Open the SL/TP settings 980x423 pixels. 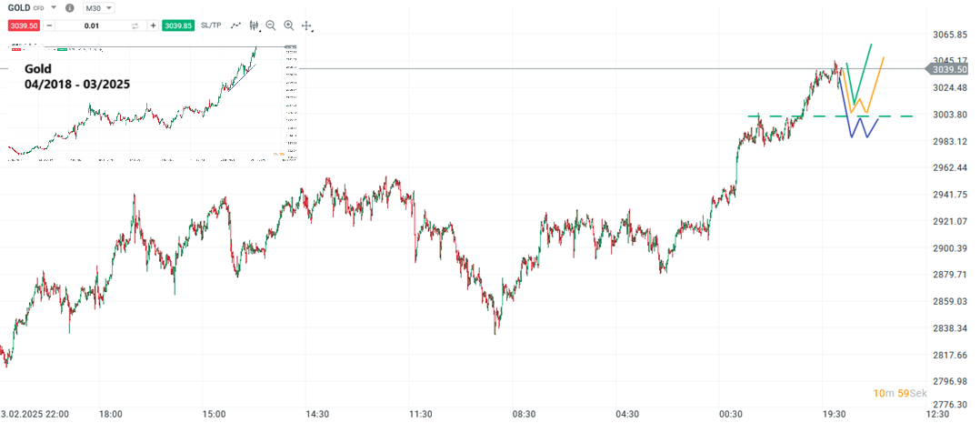tap(211, 25)
